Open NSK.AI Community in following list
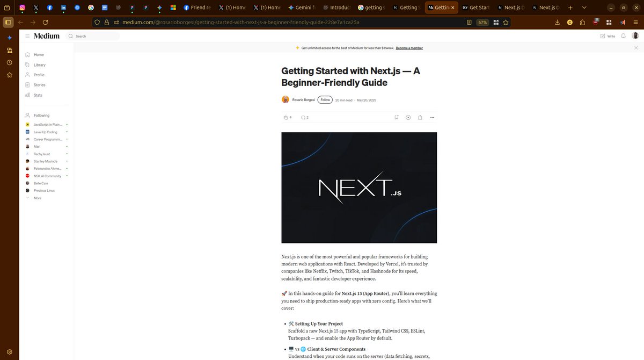Viewport: 644px width, 360px height. [x=47, y=176]
